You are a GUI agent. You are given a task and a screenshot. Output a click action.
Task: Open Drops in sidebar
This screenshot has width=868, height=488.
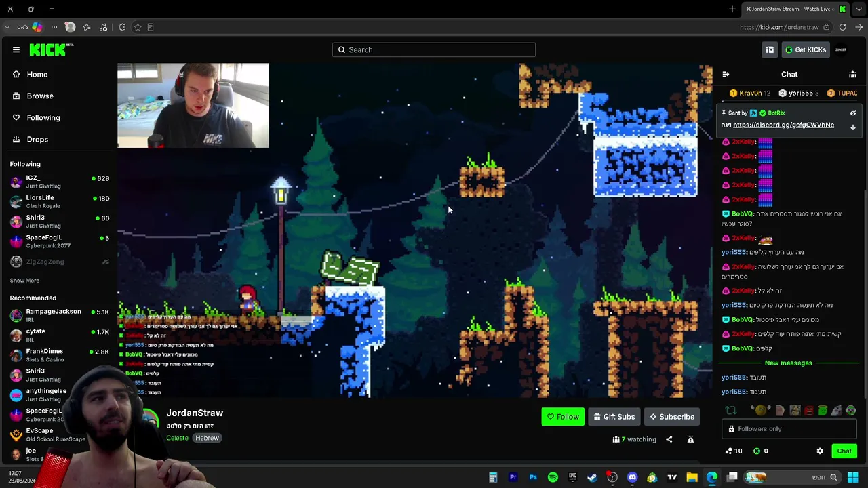(58, 139)
